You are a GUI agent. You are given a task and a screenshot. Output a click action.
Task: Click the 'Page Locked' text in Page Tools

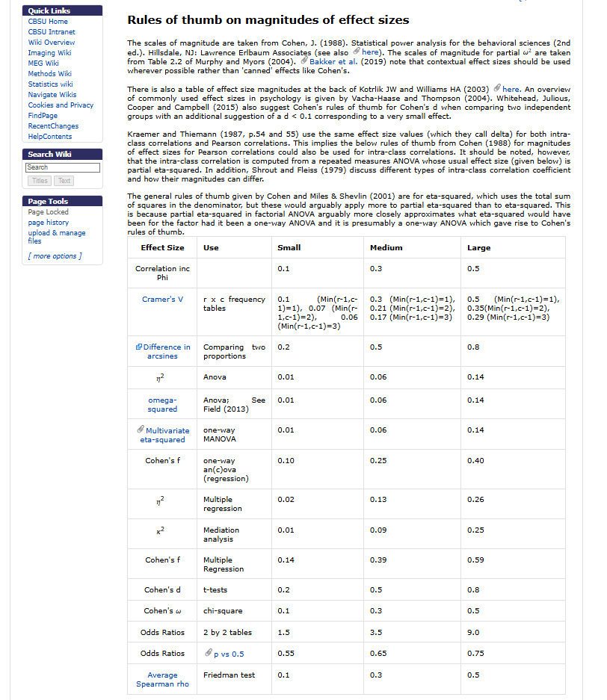point(49,212)
